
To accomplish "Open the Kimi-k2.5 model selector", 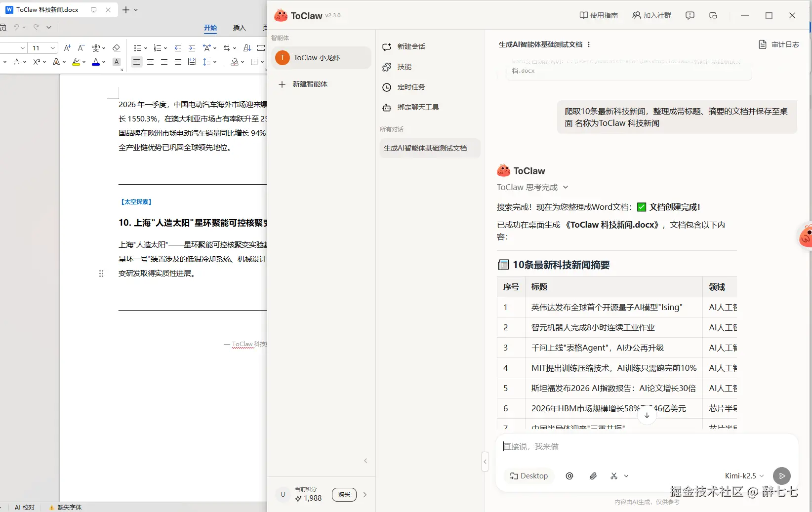I will tap(744, 476).
